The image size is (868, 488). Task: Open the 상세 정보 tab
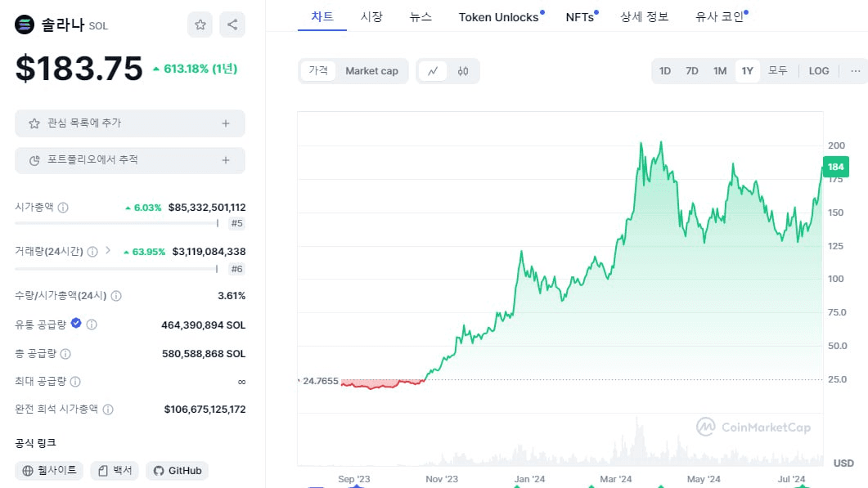coord(645,17)
